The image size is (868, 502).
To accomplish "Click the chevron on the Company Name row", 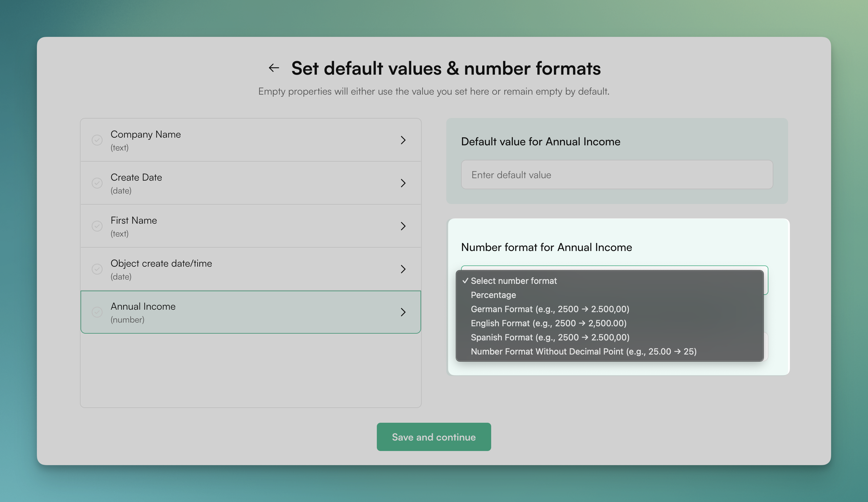I will [x=403, y=140].
